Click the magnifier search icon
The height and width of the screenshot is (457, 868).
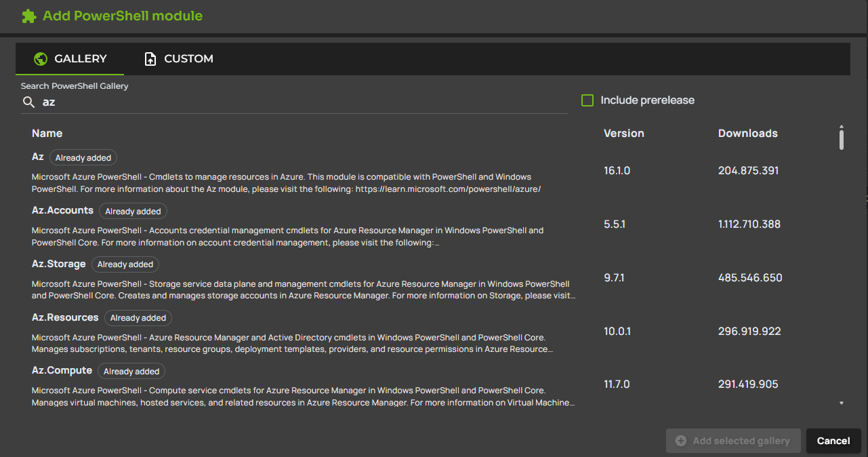pos(28,102)
